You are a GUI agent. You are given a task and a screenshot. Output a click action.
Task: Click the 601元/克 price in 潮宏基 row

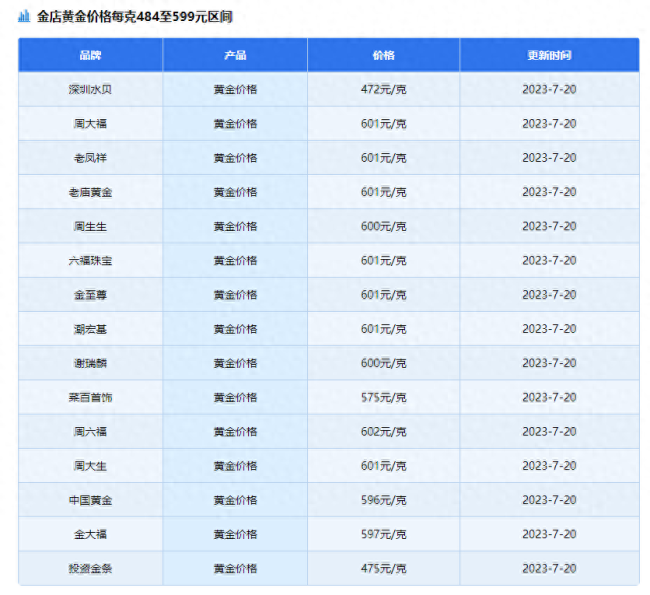tap(383, 329)
